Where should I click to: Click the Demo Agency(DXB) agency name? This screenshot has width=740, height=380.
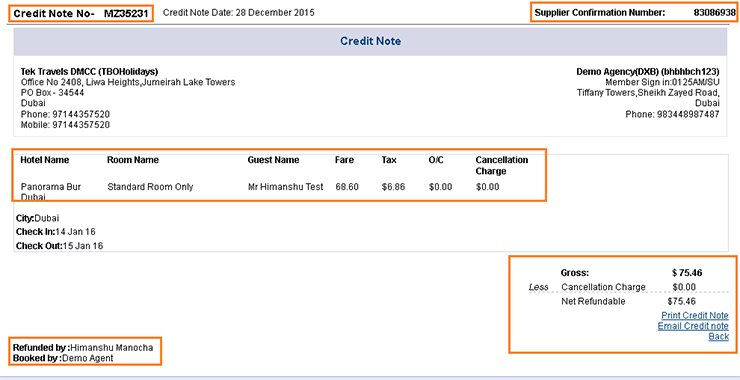648,72
